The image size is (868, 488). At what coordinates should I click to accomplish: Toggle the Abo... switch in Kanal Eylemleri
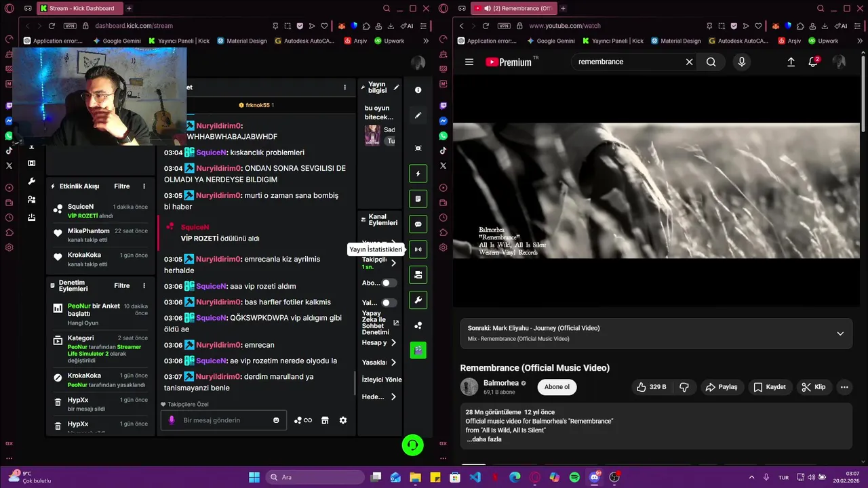389,283
